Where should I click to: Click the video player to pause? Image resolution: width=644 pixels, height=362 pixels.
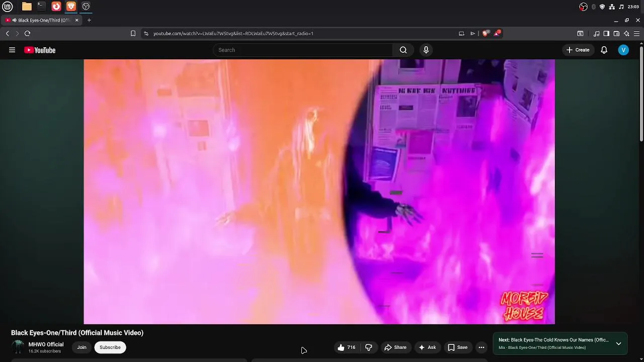[319, 192]
